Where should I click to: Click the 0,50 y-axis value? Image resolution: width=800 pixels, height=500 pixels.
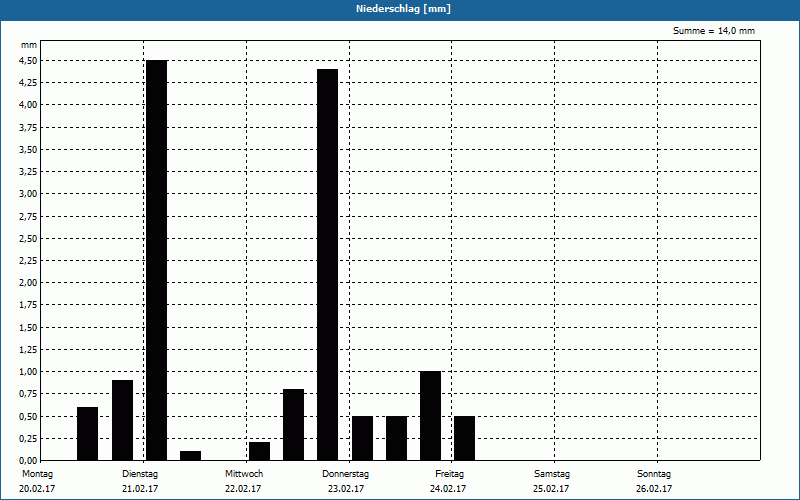(x=28, y=416)
